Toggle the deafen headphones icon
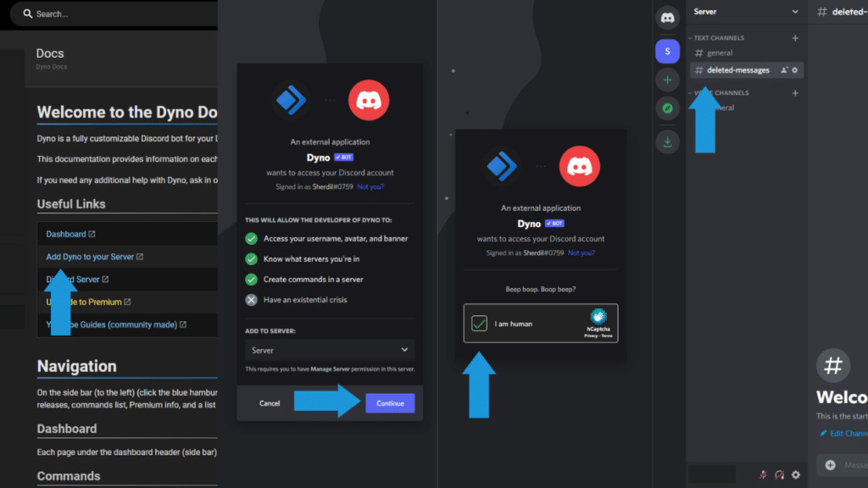This screenshot has height=488, width=868. pyautogui.click(x=780, y=474)
